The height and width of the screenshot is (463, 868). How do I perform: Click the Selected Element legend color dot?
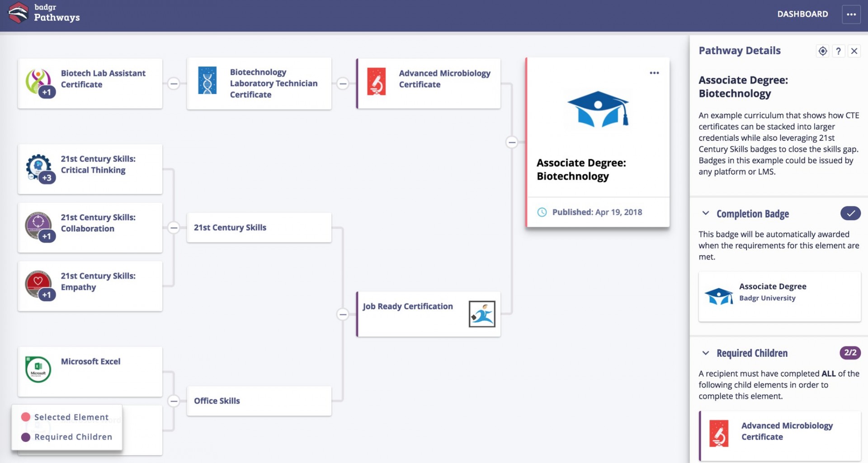tap(26, 417)
